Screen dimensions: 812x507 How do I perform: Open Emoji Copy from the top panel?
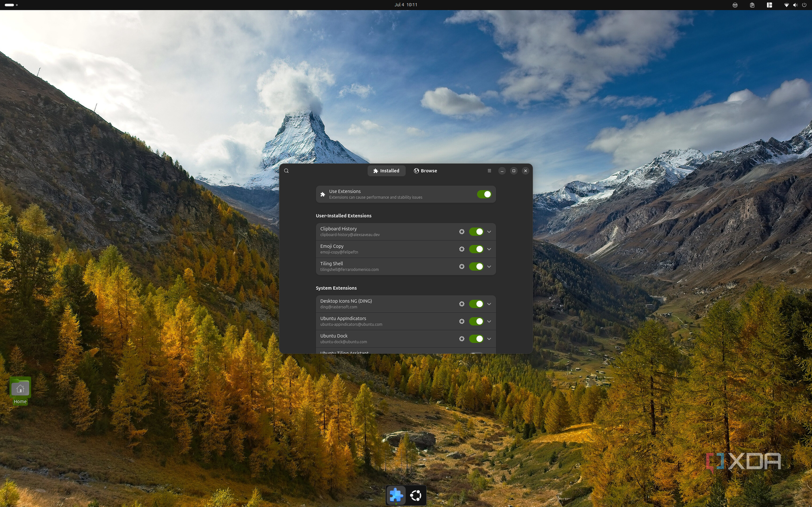tap(735, 5)
